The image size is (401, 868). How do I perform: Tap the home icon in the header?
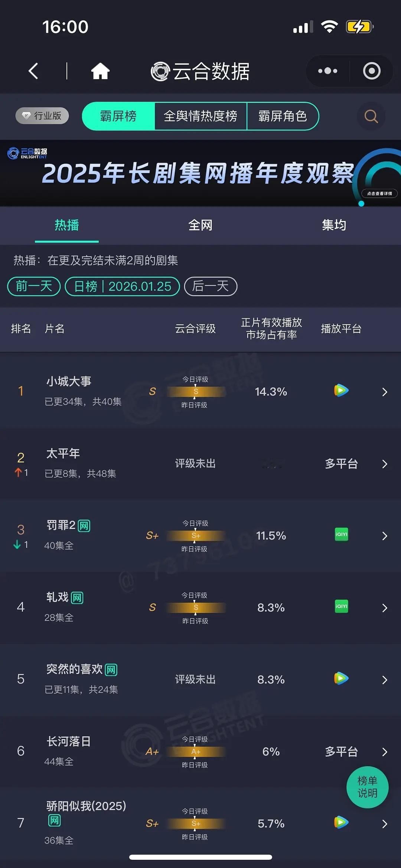click(x=100, y=71)
